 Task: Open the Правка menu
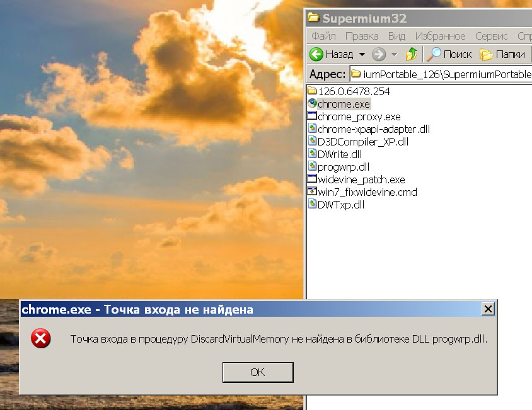(362, 36)
